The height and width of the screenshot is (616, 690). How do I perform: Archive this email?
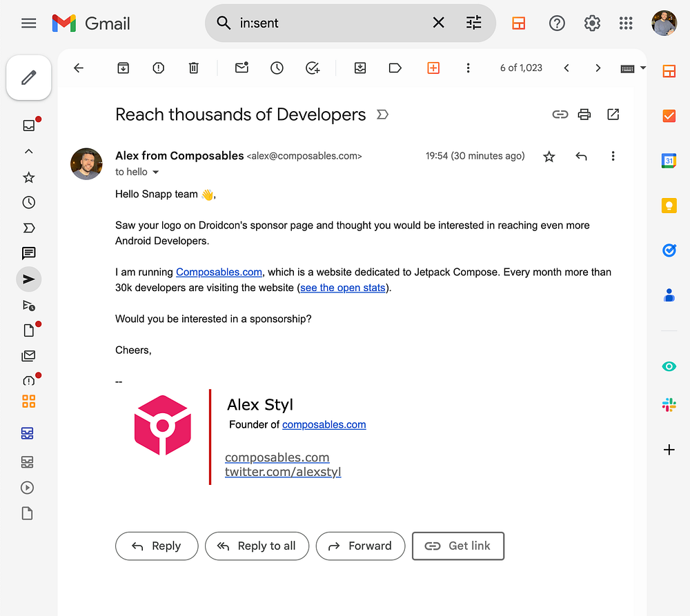pos(124,68)
